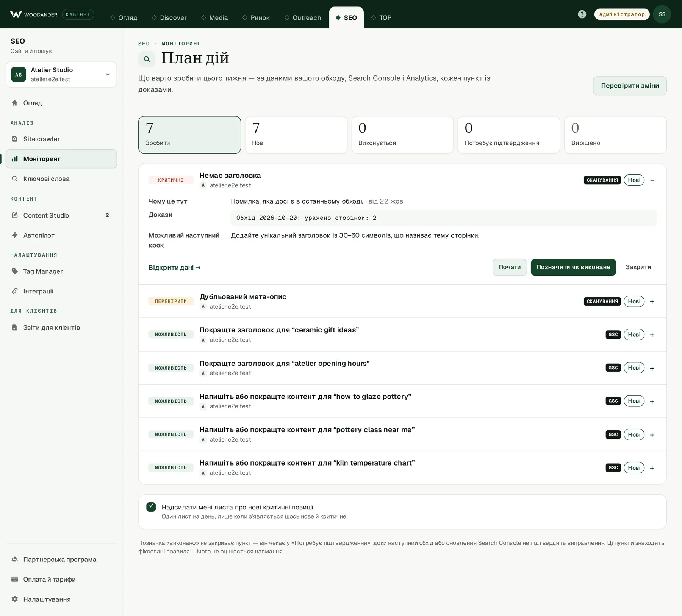Click the Моніторинг bar chart icon
682x616 pixels.
(x=15, y=159)
